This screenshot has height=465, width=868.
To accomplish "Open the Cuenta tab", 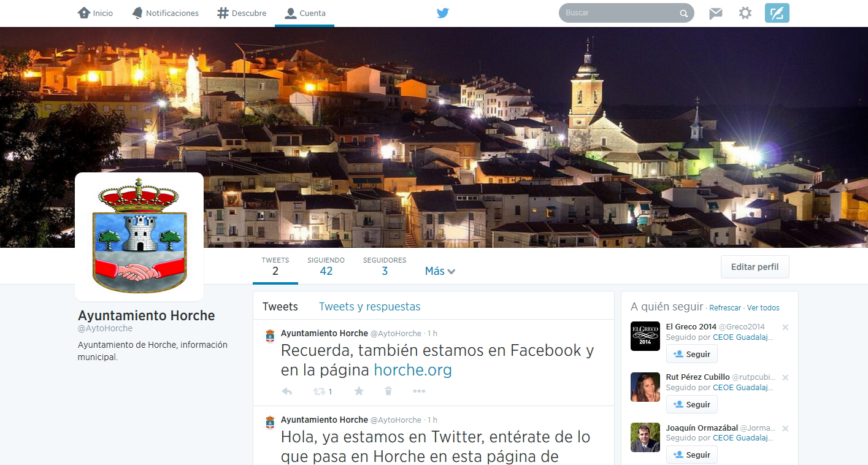I will (x=305, y=13).
